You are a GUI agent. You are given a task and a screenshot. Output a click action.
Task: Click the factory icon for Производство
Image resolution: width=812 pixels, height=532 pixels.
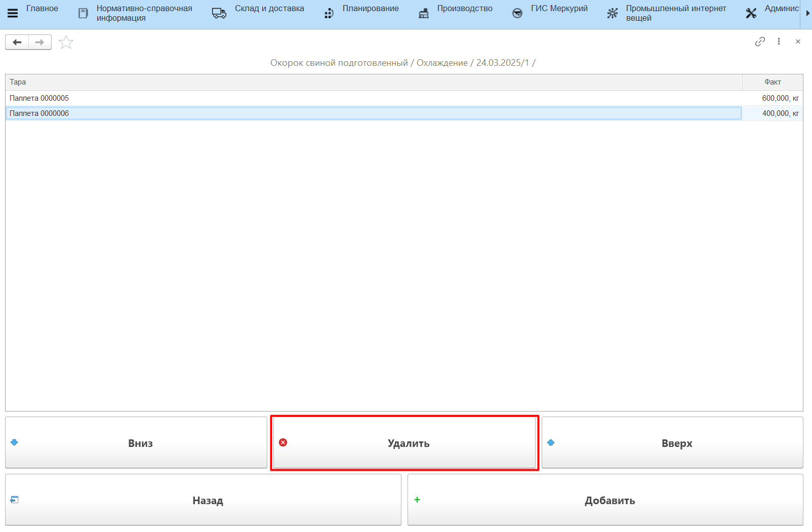pyautogui.click(x=424, y=13)
